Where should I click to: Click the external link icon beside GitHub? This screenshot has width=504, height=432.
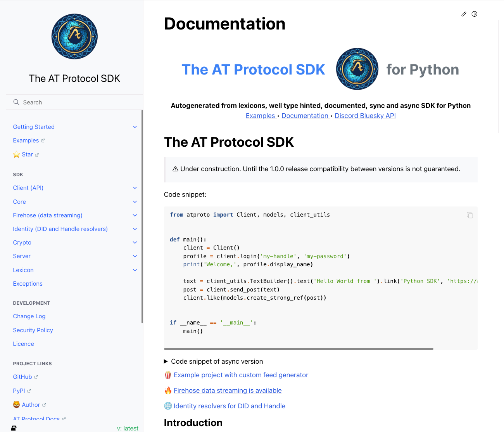click(x=36, y=377)
